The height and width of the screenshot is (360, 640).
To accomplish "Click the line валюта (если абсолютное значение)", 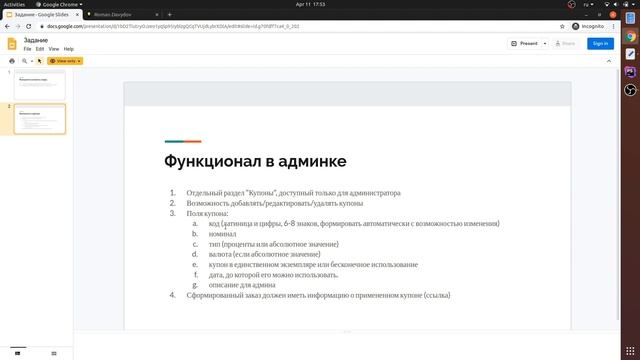I will (264, 254).
